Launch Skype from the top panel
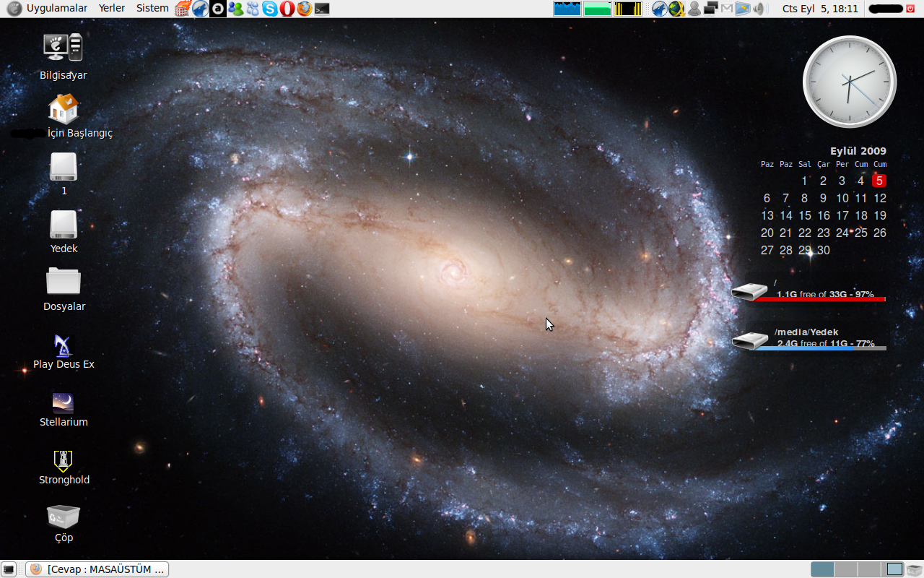The width and height of the screenshot is (924, 578). [270, 9]
